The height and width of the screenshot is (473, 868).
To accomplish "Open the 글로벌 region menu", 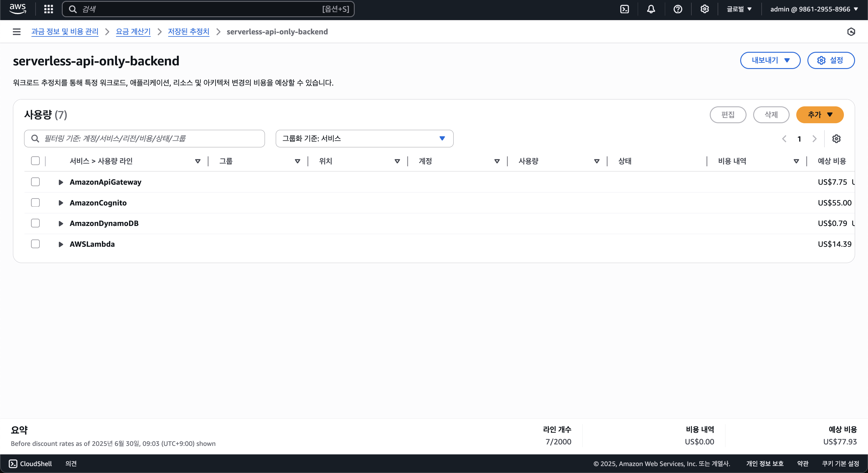I will pyautogui.click(x=739, y=9).
